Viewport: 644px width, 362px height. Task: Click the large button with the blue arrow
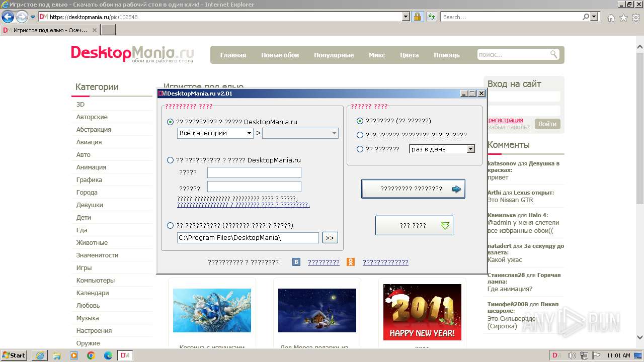(x=413, y=189)
